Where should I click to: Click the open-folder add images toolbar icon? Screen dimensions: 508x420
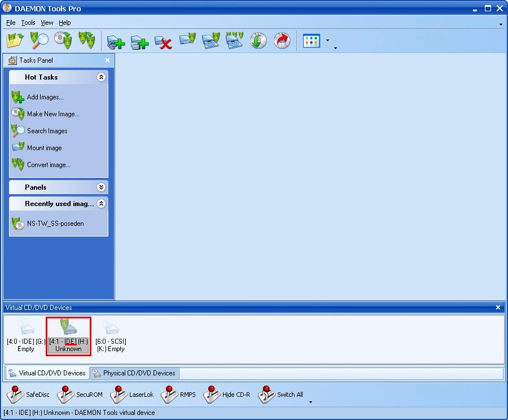point(15,41)
